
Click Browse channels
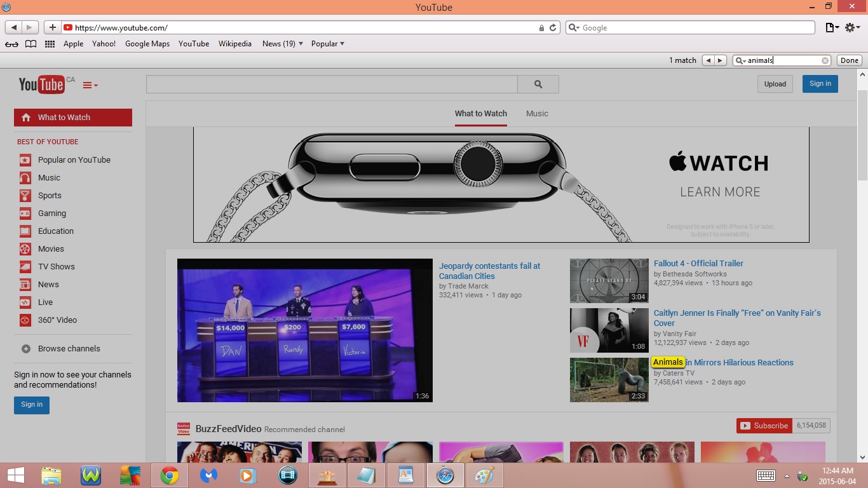click(69, 349)
